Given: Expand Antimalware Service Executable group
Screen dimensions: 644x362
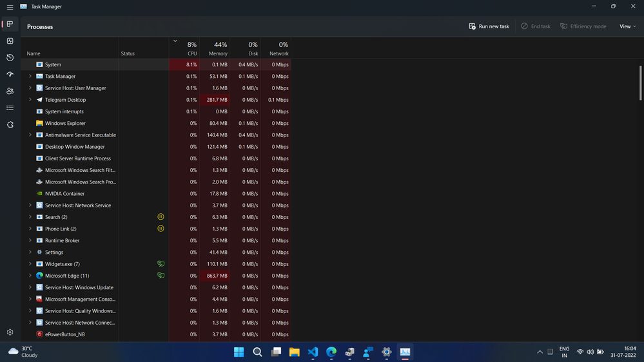Looking at the screenshot, I should click(x=30, y=135).
